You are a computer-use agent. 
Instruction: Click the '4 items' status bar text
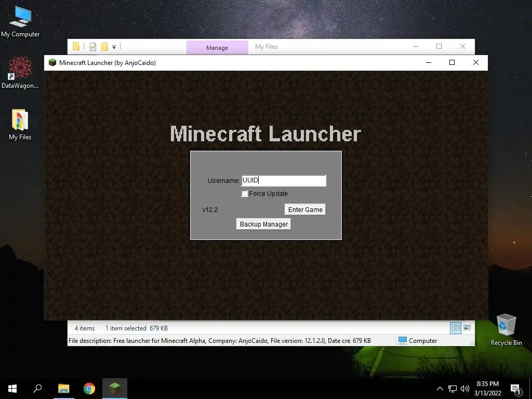pos(85,328)
